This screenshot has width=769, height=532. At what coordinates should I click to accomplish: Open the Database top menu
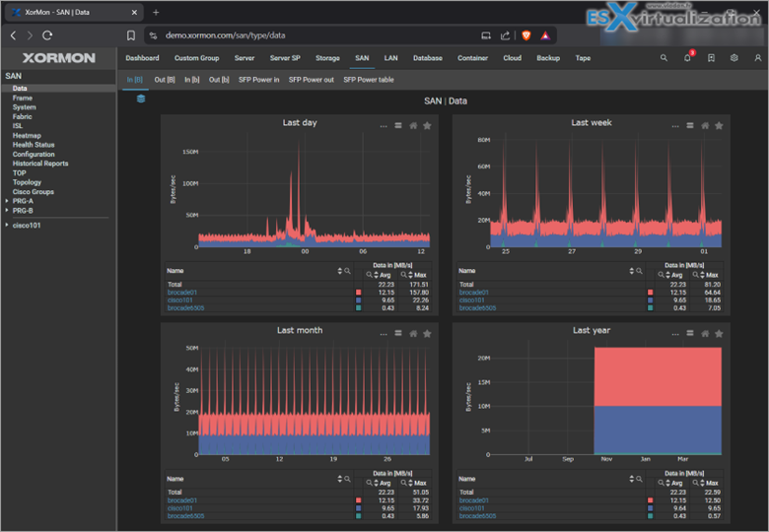(428, 58)
